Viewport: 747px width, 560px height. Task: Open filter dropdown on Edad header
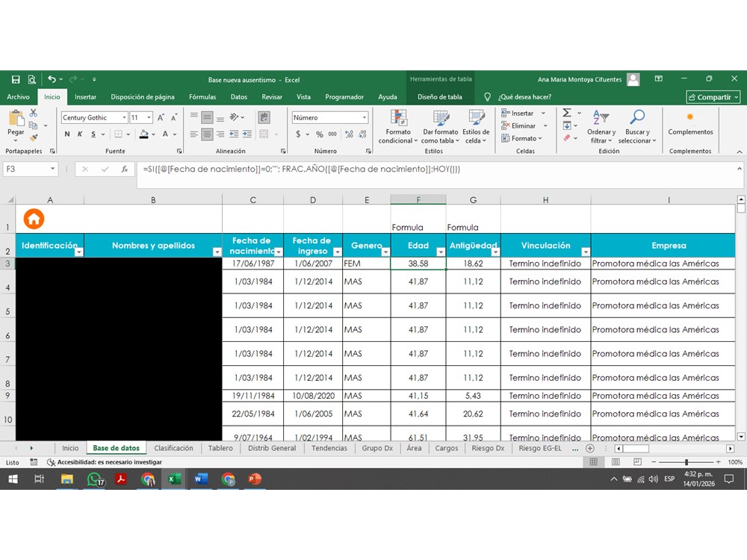[x=441, y=252]
